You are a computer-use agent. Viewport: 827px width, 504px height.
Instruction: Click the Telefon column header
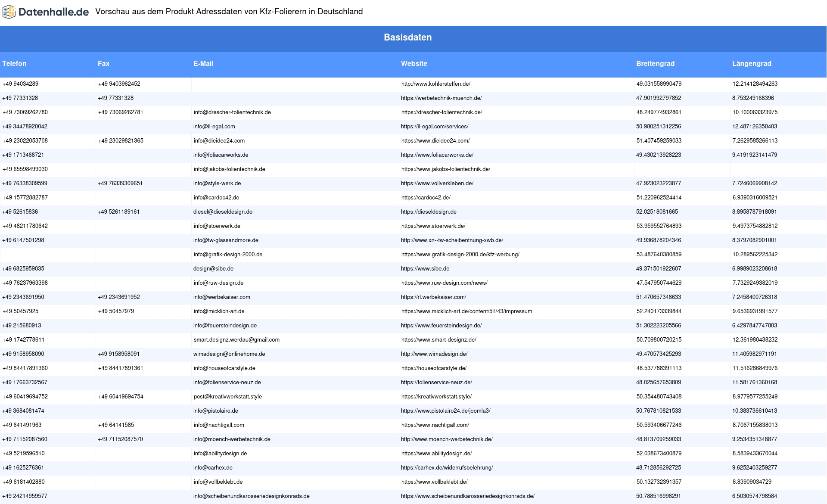pos(14,63)
